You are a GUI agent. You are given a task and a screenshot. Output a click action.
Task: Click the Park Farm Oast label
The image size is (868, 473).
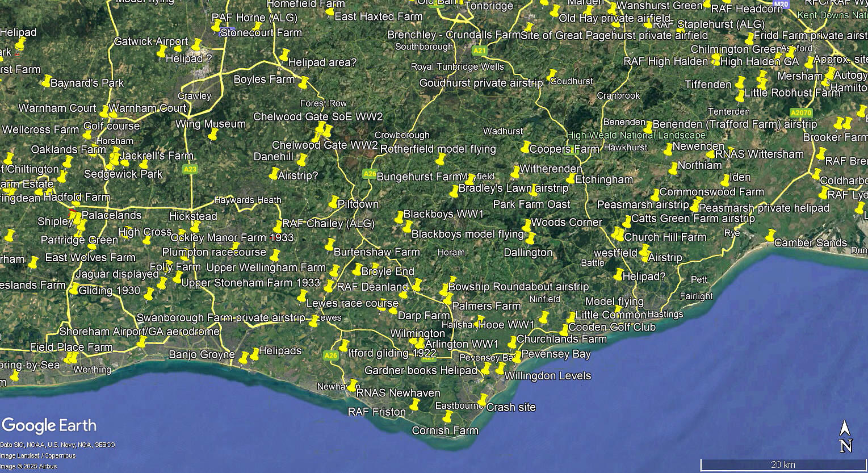tap(532, 204)
